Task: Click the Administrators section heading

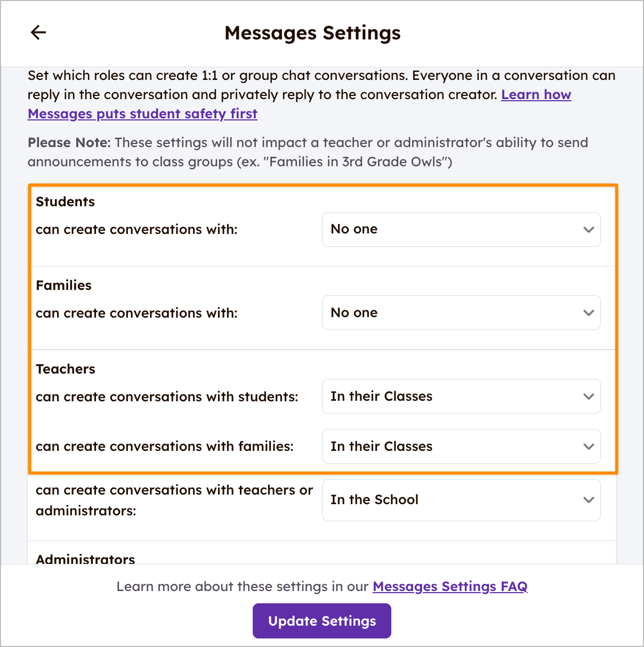Action: (85, 559)
